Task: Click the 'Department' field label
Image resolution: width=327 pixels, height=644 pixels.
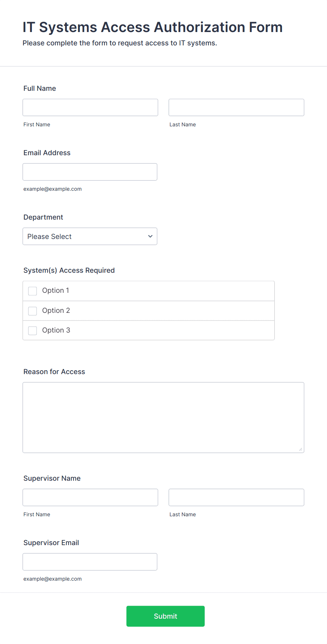Action: point(43,217)
